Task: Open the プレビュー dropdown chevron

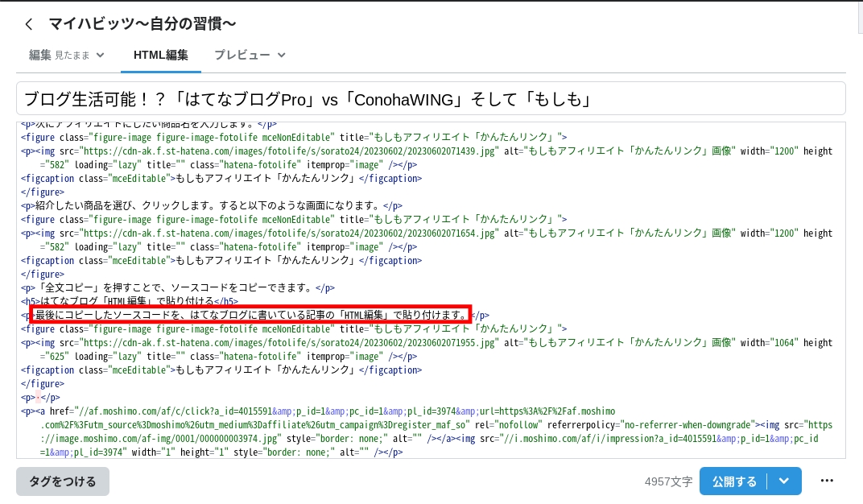Action: pyautogui.click(x=280, y=56)
